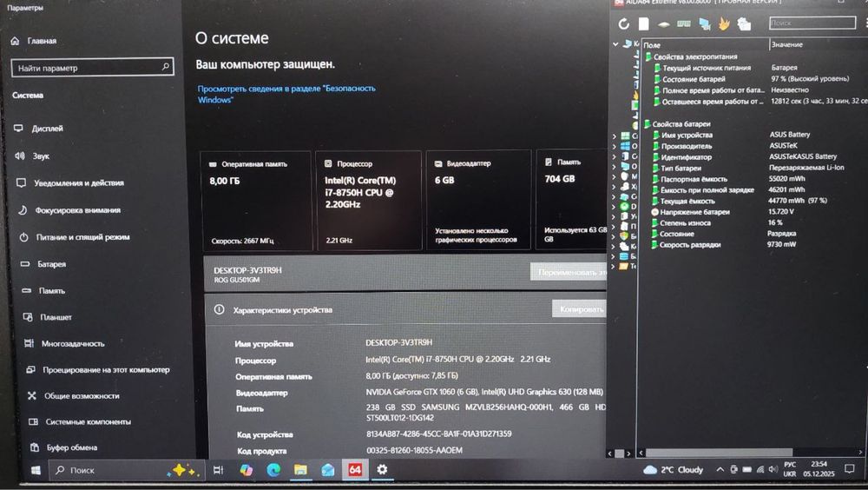Show hidden system tray icons chevron
Screen dimensions: 868x490
(720, 469)
